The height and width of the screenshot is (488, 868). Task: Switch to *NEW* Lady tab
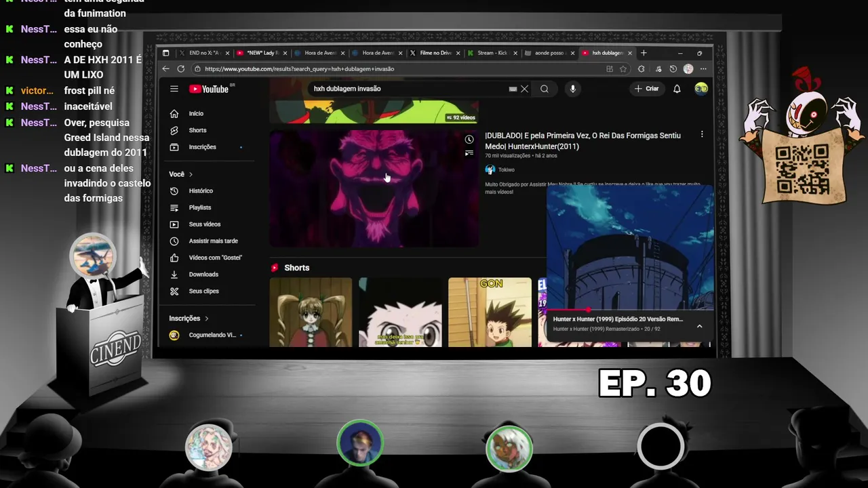[261, 53]
